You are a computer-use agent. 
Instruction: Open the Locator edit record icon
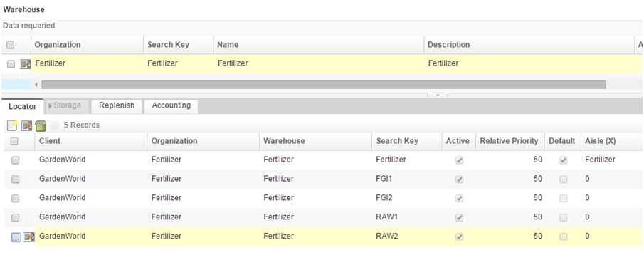pyautogui.click(x=27, y=125)
